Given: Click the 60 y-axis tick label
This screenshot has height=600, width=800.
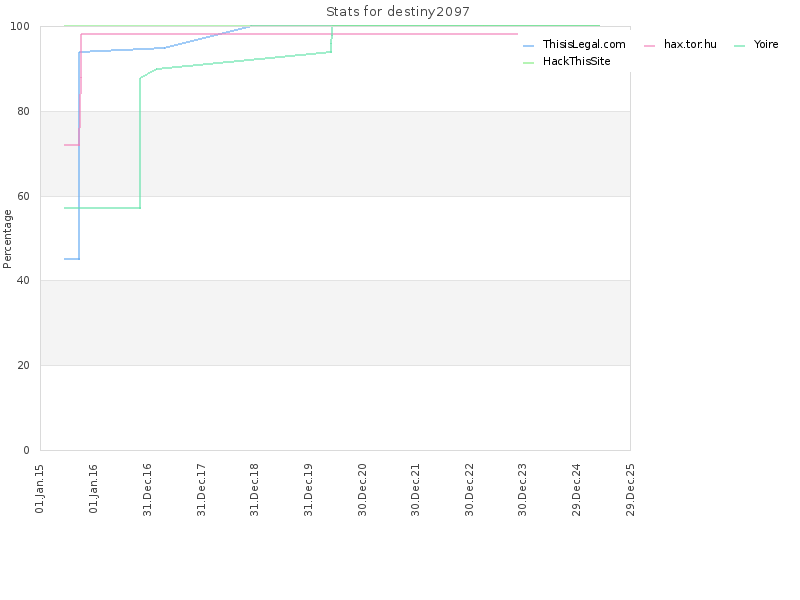Looking at the screenshot, I should tap(23, 196).
